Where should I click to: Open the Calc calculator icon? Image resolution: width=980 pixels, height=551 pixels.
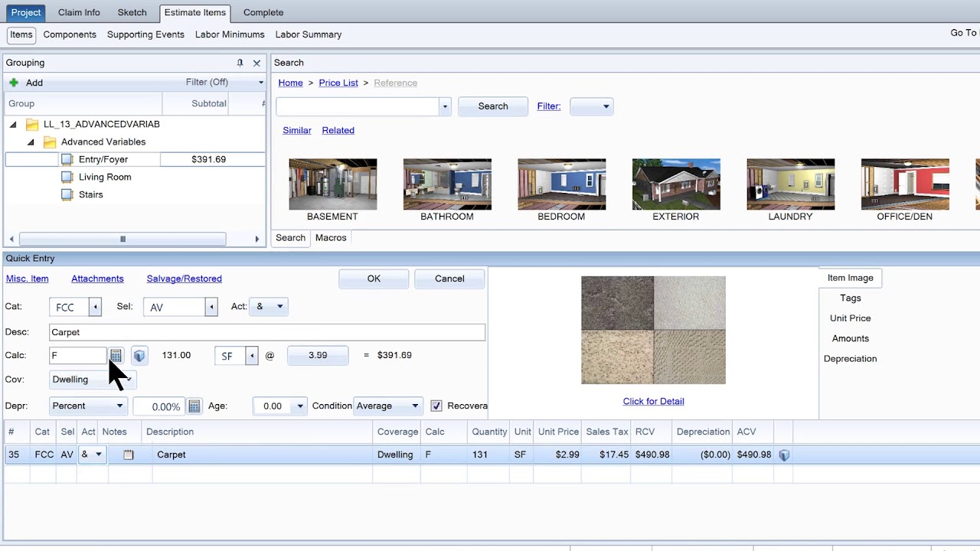(116, 355)
